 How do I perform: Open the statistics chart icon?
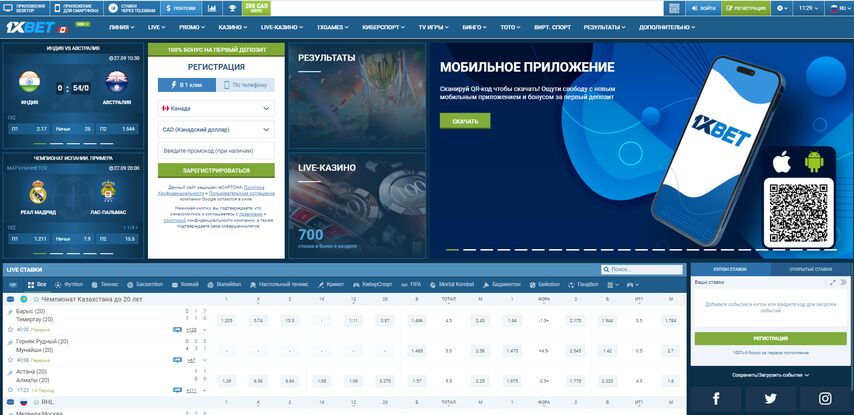tap(212, 8)
